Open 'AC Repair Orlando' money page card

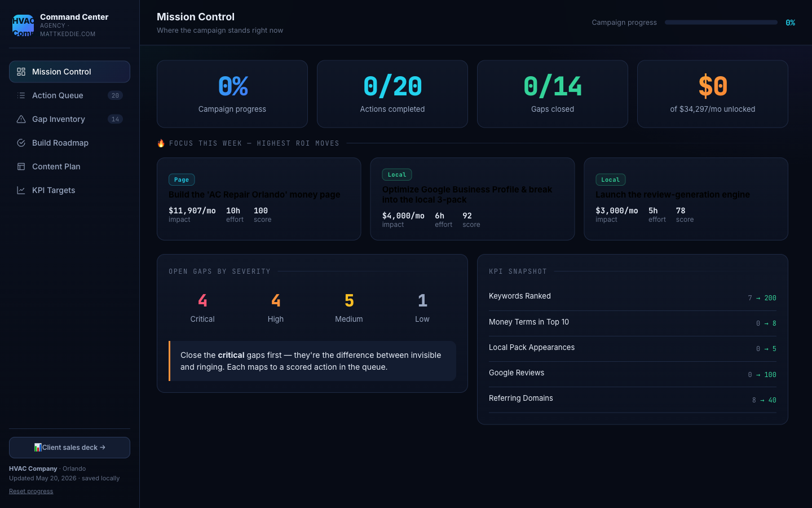coord(259,199)
